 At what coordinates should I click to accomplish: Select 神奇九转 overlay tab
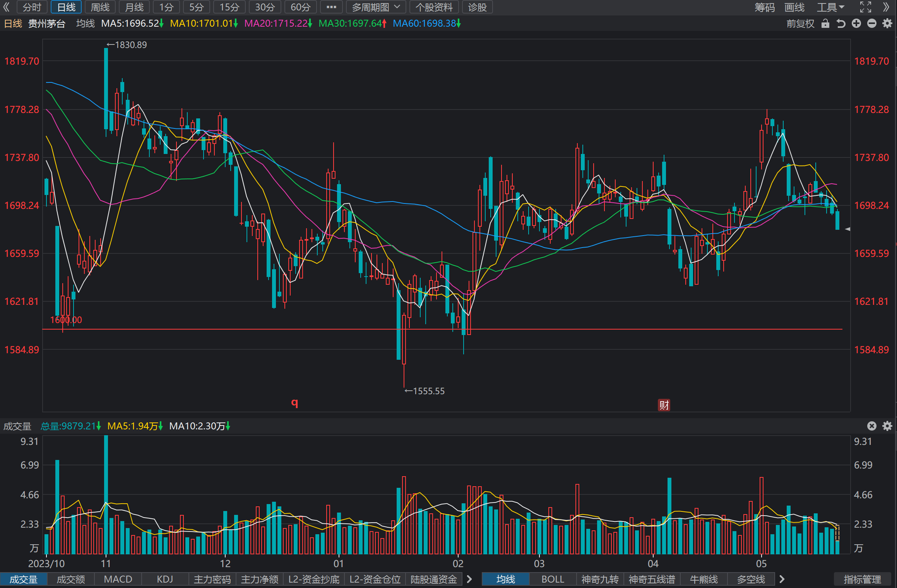click(600, 579)
